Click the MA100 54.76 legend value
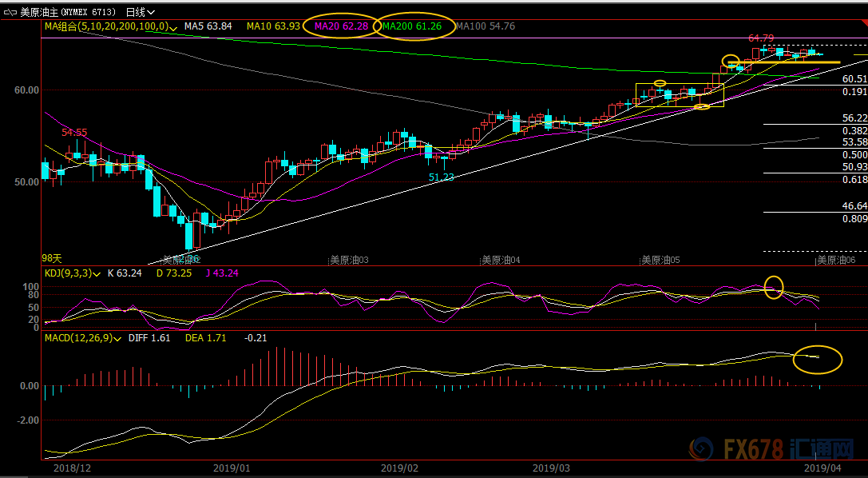This screenshot has height=478, width=868. [486, 26]
